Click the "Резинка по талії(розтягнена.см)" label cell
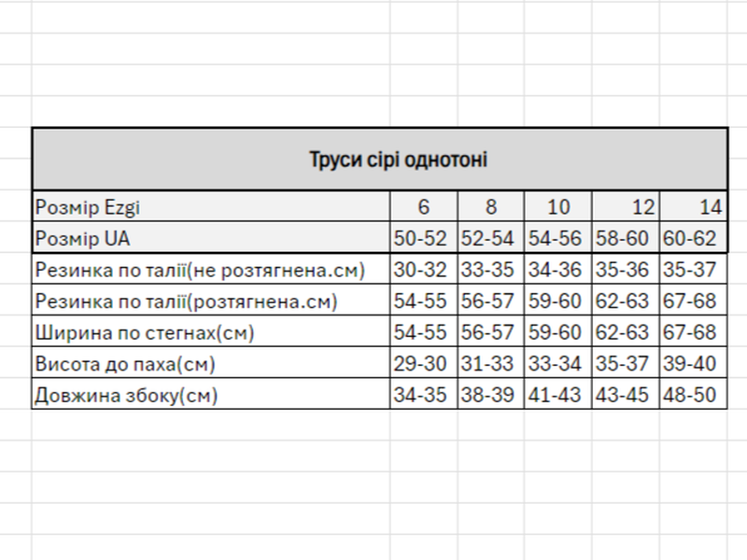The height and width of the screenshot is (560, 747). click(210, 301)
